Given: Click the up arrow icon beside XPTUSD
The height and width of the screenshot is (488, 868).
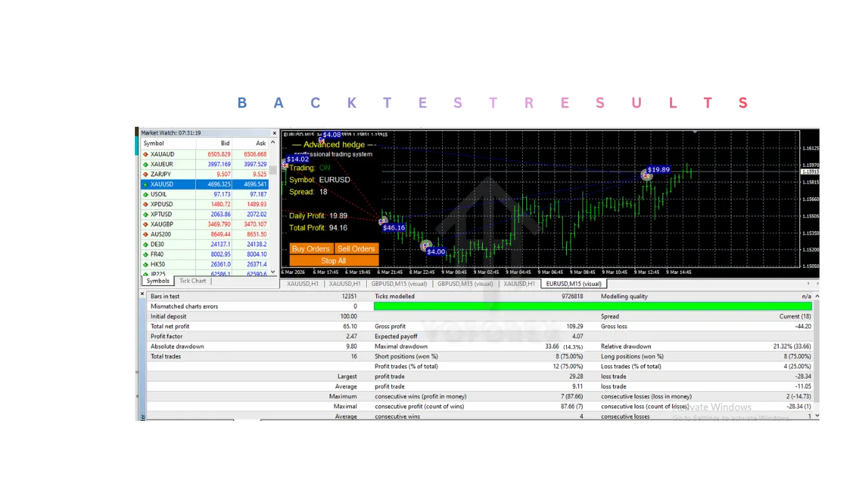Looking at the screenshot, I should coord(145,214).
